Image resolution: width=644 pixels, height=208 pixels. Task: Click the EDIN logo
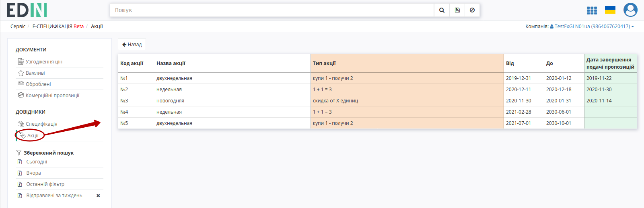click(x=27, y=10)
